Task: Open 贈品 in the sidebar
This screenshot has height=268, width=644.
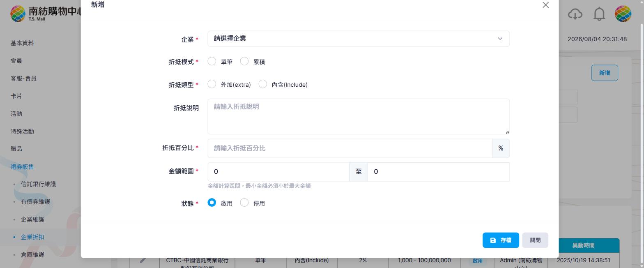Action: coord(16,149)
